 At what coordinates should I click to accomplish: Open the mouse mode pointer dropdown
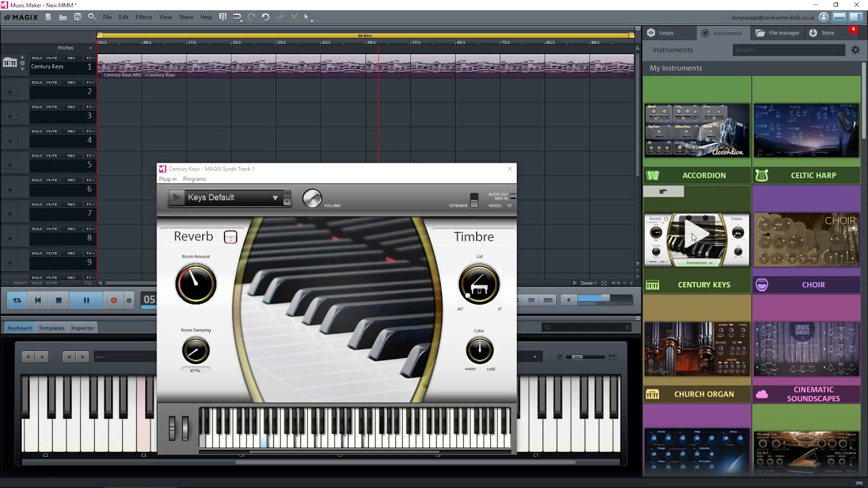click(x=308, y=17)
